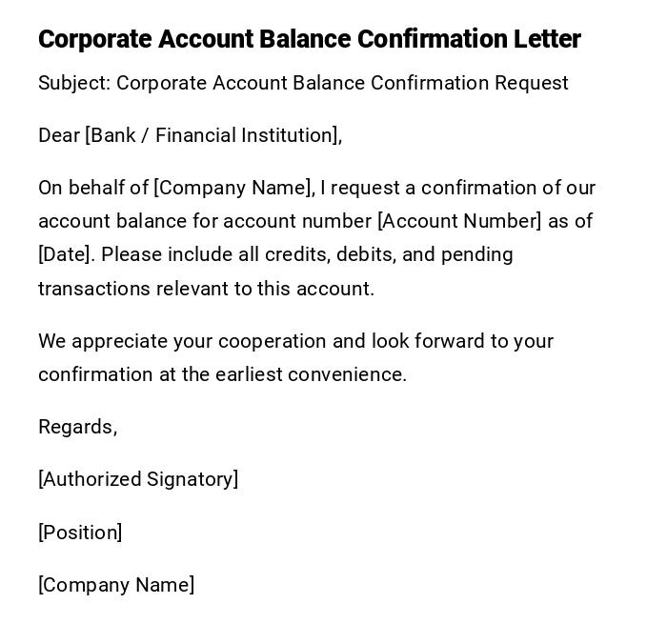This screenshot has height=644, width=667.
Task: Click the Corporate Account Balance Confirmation Letter title
Action: [309, 39]
